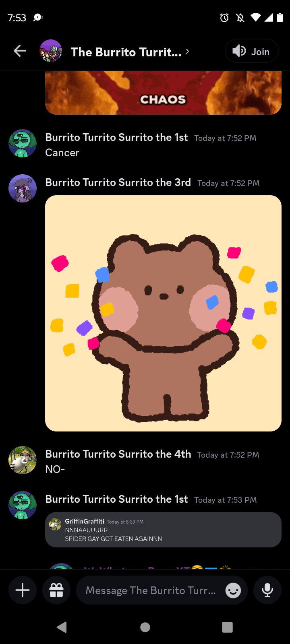Open the celebrating bear GIF
The width and height of the screenshot is (290, 644).
(x=163, y=313)
